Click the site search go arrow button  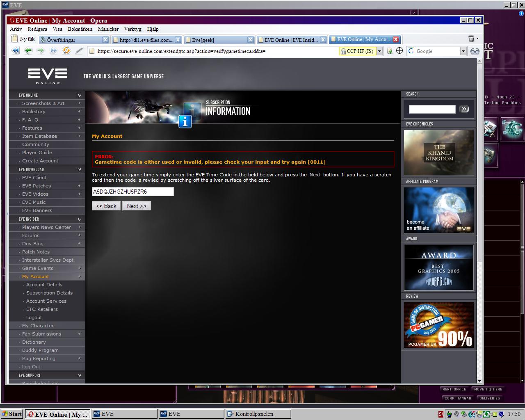point(464,109)
